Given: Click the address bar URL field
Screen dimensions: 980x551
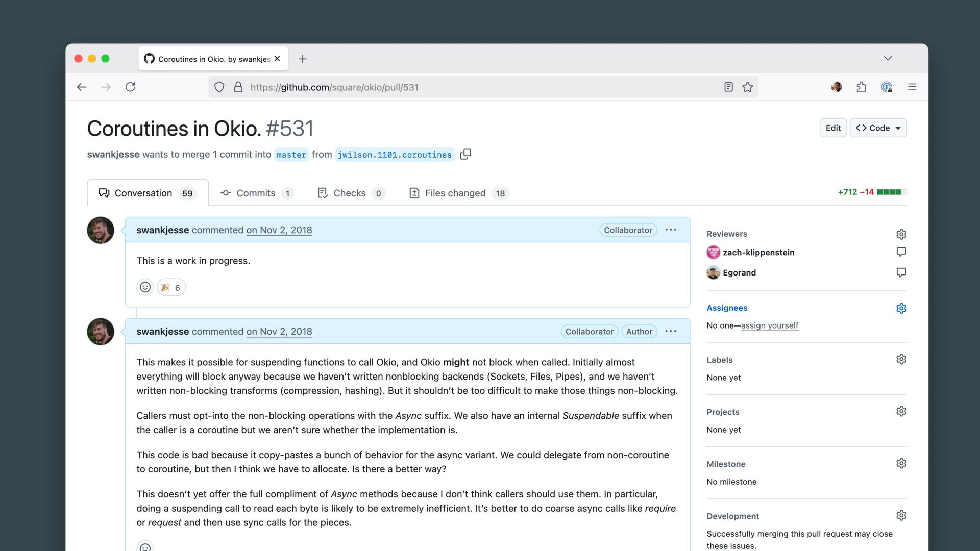Looking at the screenshot, I should coord(482,87).
